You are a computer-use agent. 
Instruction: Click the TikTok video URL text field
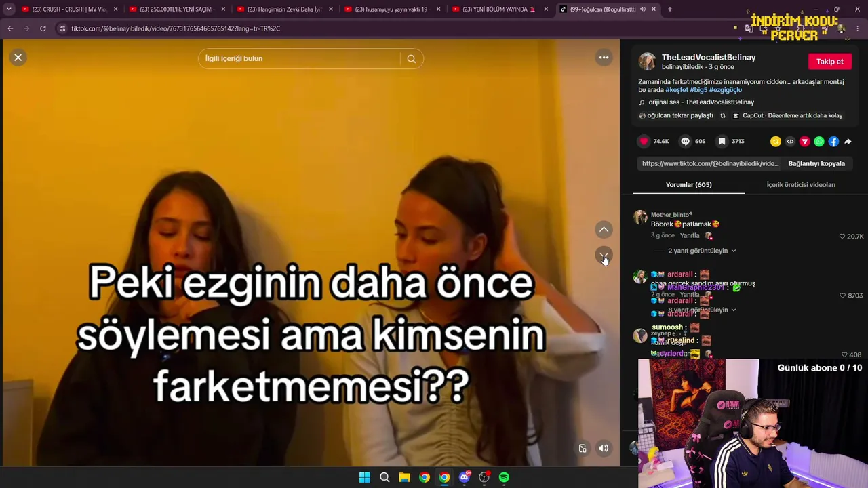tap(710, 163)
